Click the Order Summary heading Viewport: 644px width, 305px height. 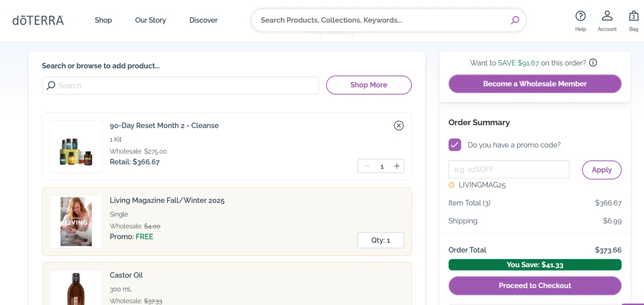pyautogui.click(x=479, y=122)
